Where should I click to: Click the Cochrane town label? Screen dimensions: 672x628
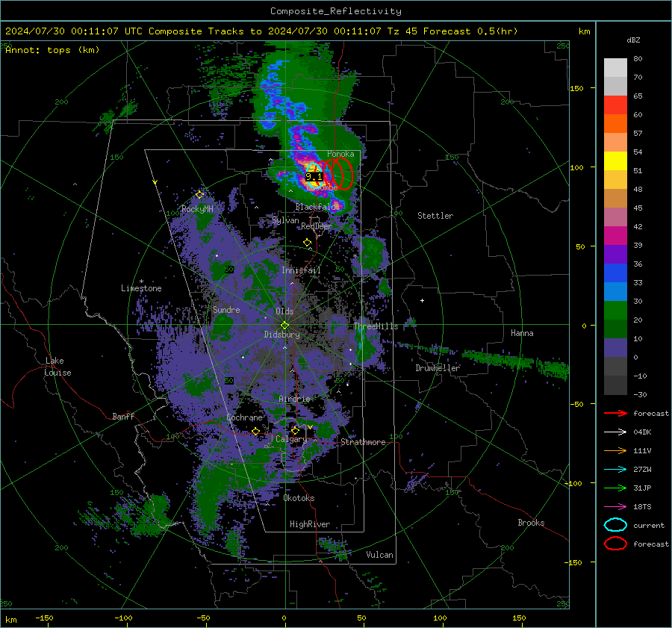coord(244,417)
